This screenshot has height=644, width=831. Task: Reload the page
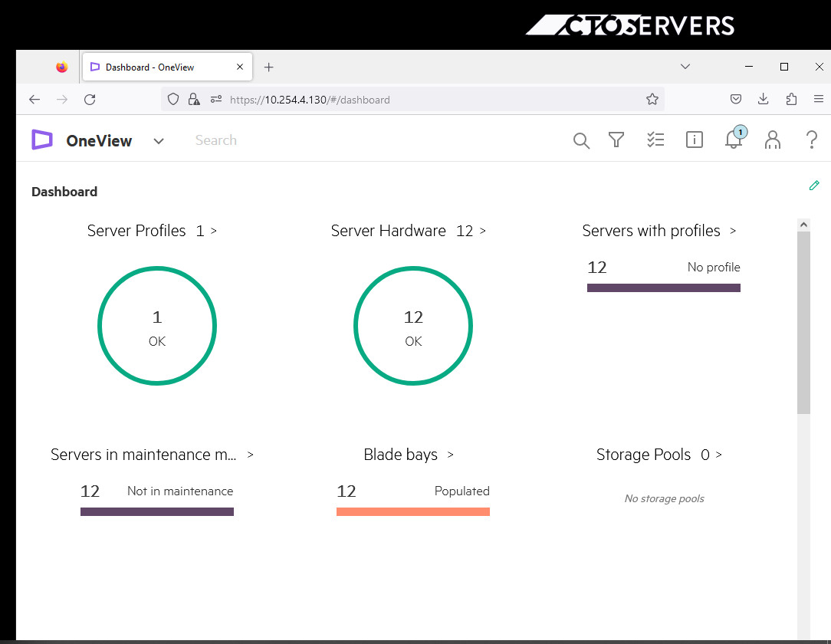pos(90,100)
